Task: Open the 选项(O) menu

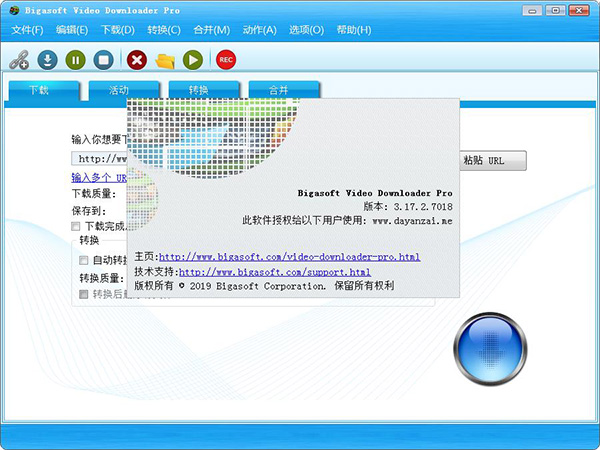Action: click(306, 30)
